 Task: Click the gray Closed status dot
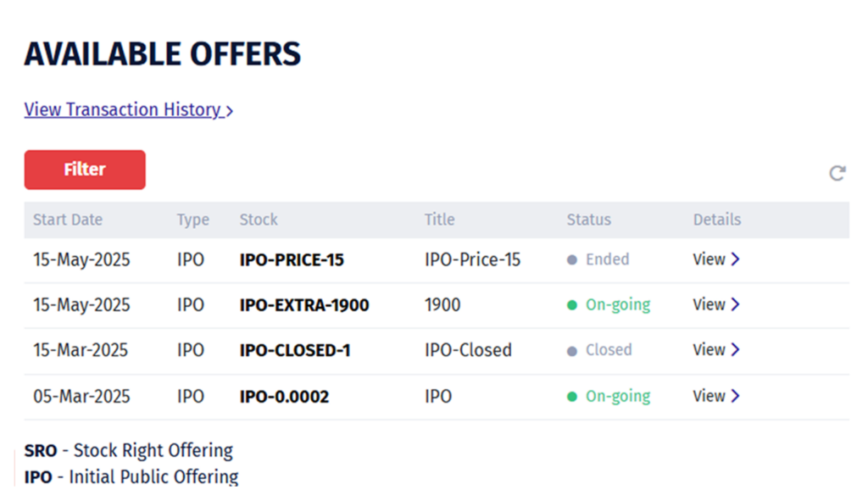(572, 350)
